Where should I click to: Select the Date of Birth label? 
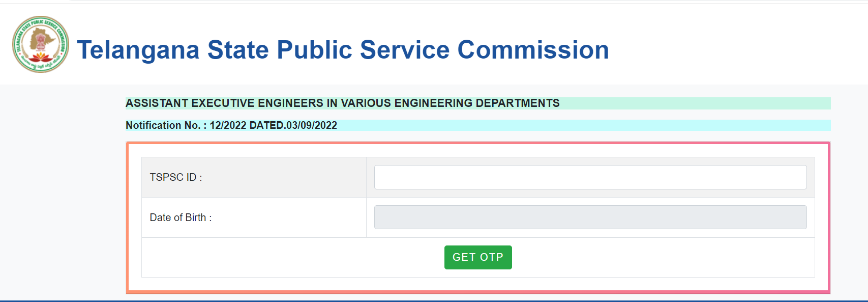tap(181, 217)
